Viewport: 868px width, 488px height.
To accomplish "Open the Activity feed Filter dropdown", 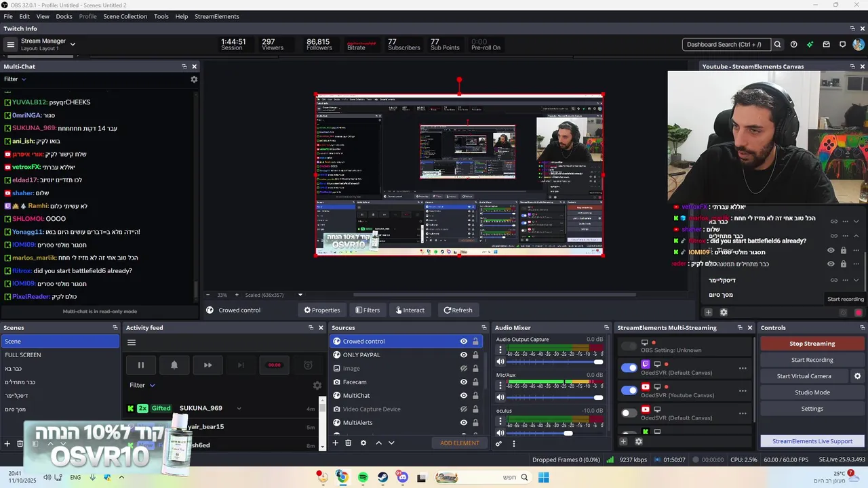I will pos(142,385).
